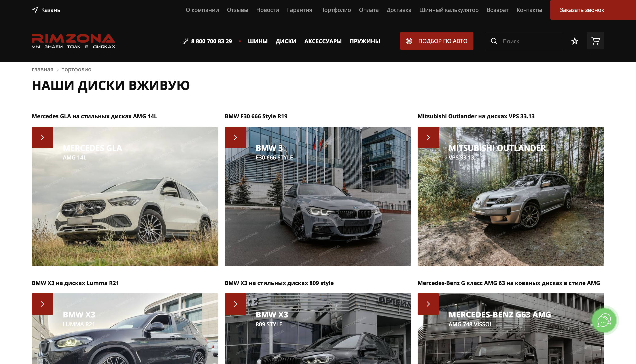
Task: Click the phone icon beside the number
Action: 185,41
